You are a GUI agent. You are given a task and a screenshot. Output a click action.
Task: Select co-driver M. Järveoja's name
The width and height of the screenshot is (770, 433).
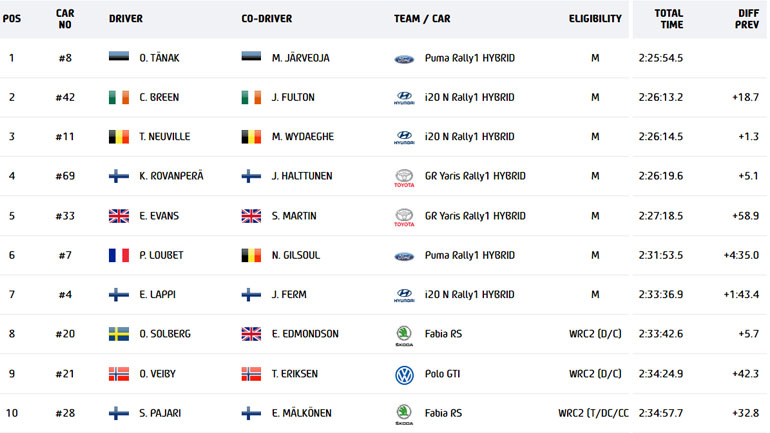tap(301, 58)
